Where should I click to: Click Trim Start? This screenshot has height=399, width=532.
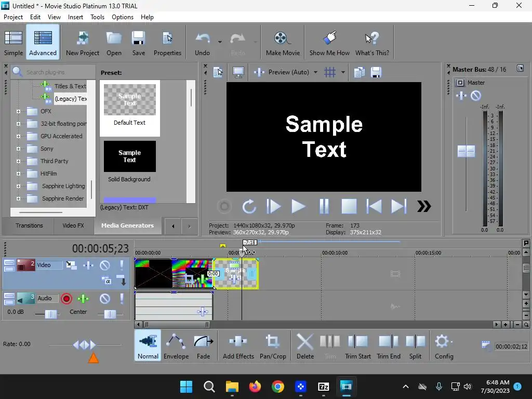pos(357,346)
